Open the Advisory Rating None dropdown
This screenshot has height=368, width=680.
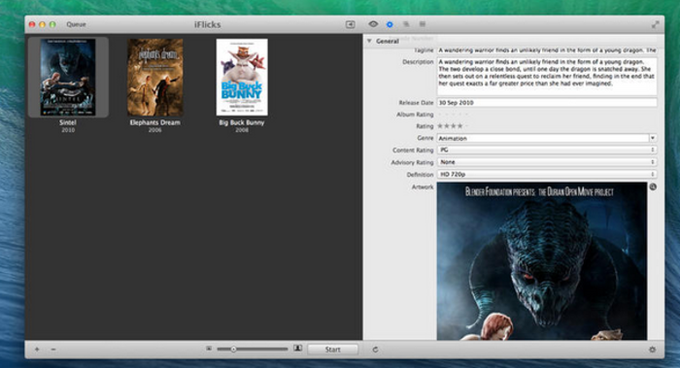click(547, 162)
